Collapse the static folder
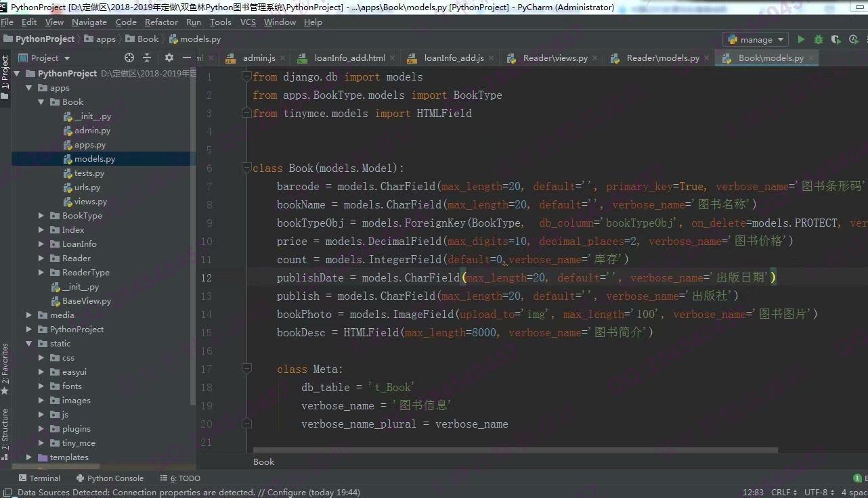Viewport: 868px width, 498px height. (x=29, y=344)
